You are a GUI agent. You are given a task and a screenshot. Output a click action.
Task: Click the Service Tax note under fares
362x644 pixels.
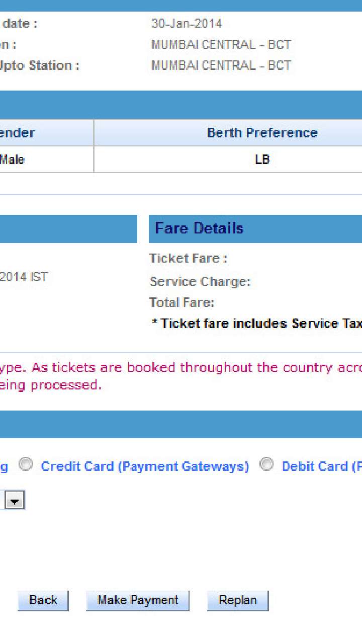point(256,324)
